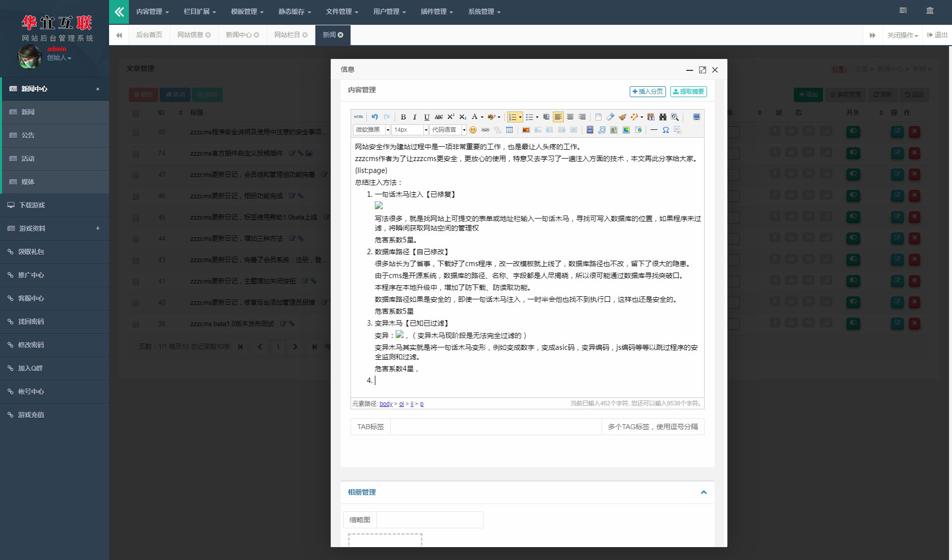952x560 pixels.
Task: Open the ordered list style dropdown arrow
Action: pos(520,117)
